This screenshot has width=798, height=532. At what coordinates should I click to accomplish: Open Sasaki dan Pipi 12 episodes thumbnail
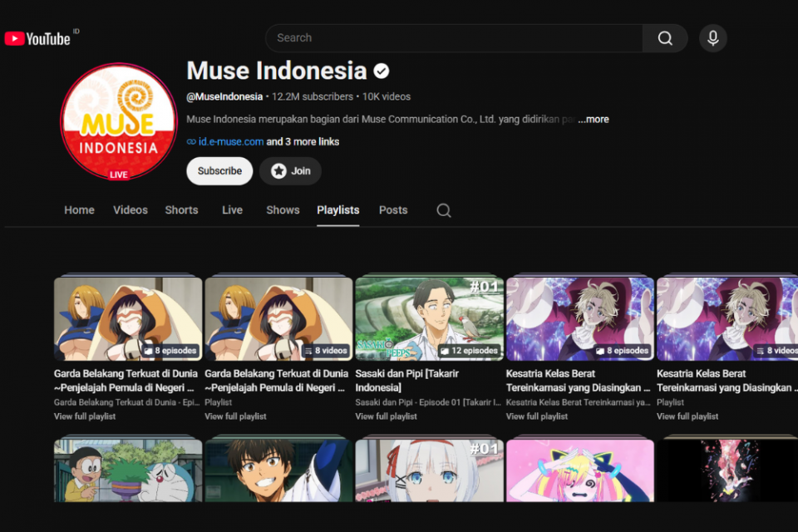point(430,318)
